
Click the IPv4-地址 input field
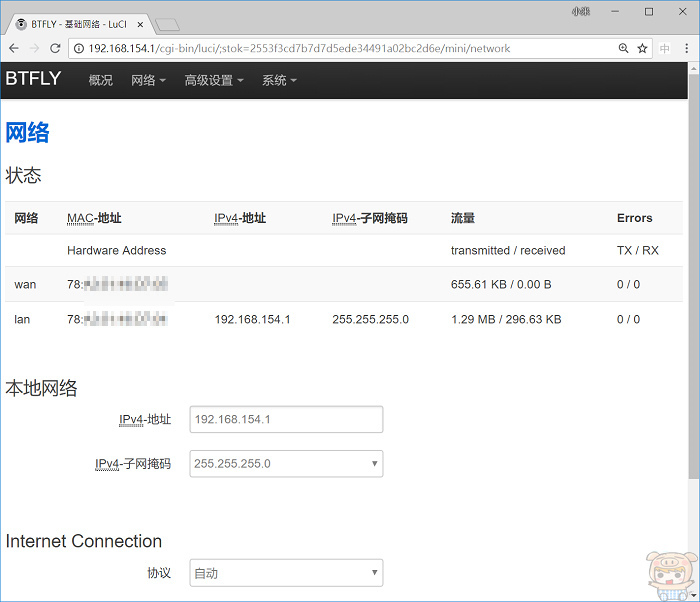286,419
